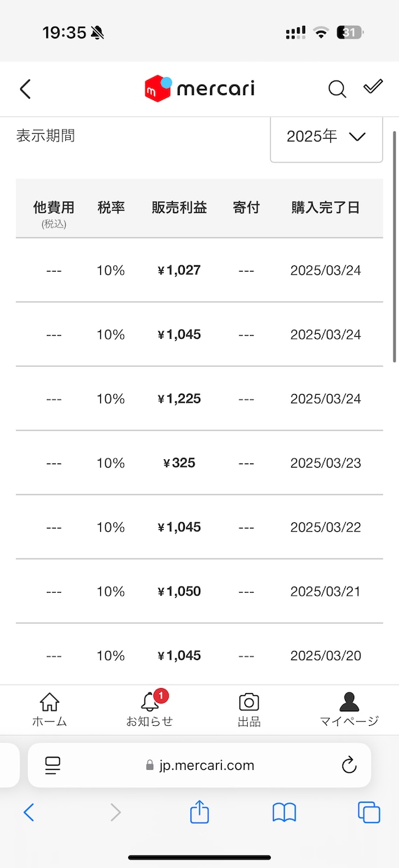Image resolution: width=399 pixels, height=868 pixels.
Task: Open the Mercari search magnifier icon
Action: [337, 89]
